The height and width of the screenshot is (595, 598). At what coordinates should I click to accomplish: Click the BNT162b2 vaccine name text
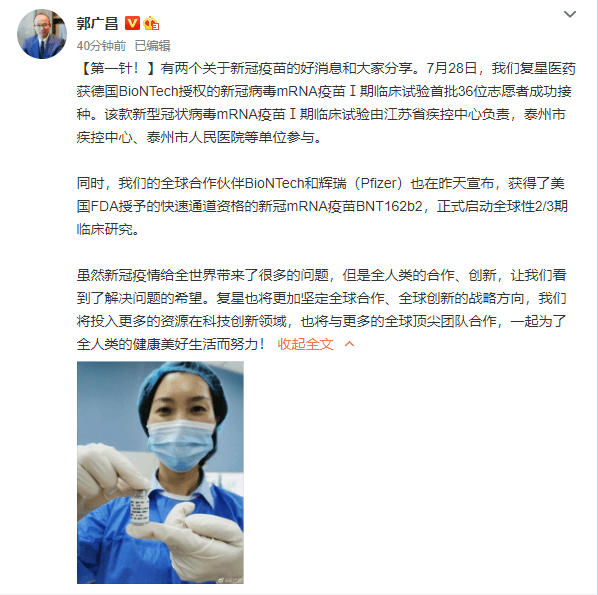click(389, 206)
